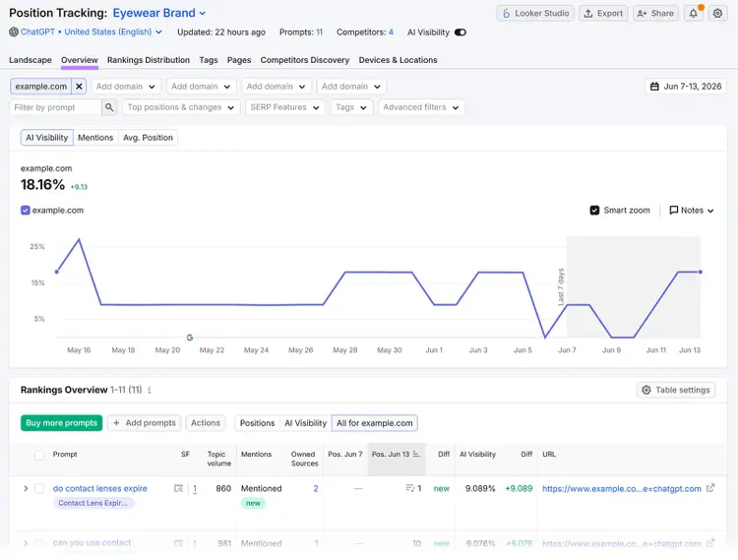Open Actions menu
Screen dimensions: 738x560
(x=206, y=423)
